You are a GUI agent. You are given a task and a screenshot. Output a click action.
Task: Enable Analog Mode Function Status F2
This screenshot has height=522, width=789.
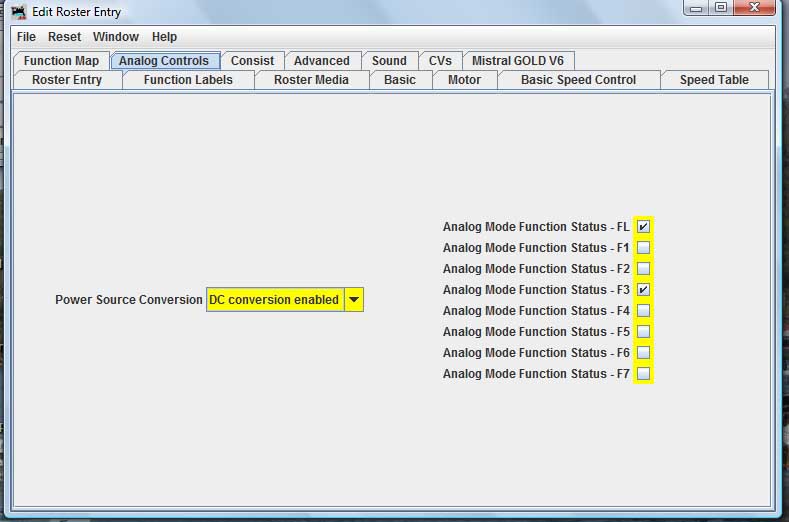(643, 269)
